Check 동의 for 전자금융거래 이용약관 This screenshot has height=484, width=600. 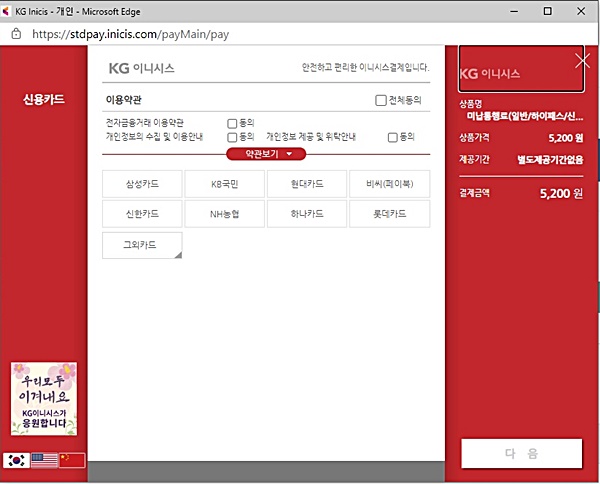click(x=232, y=123)
